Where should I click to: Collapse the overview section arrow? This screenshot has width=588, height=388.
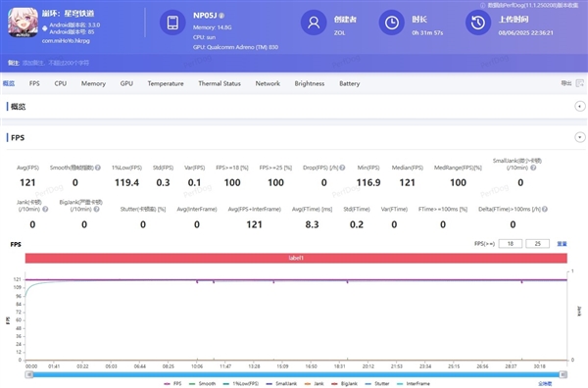(580, 107)
